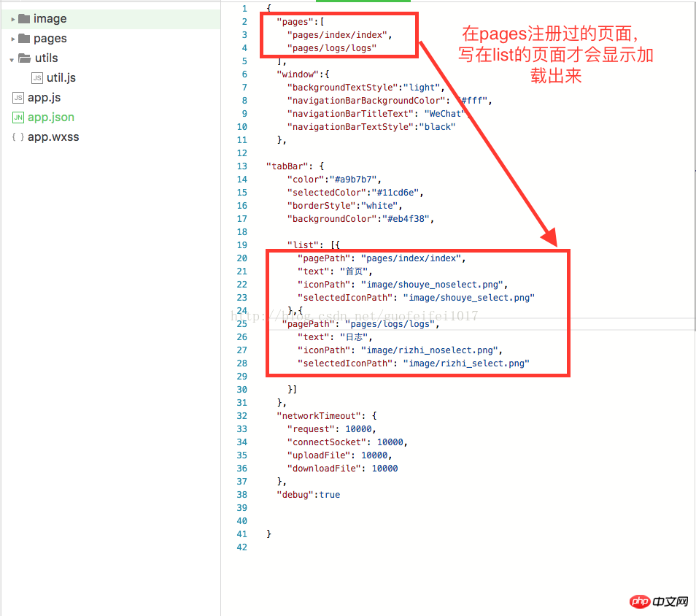
Task: Click line number 19 in the gutter
Action: [242, 245]
